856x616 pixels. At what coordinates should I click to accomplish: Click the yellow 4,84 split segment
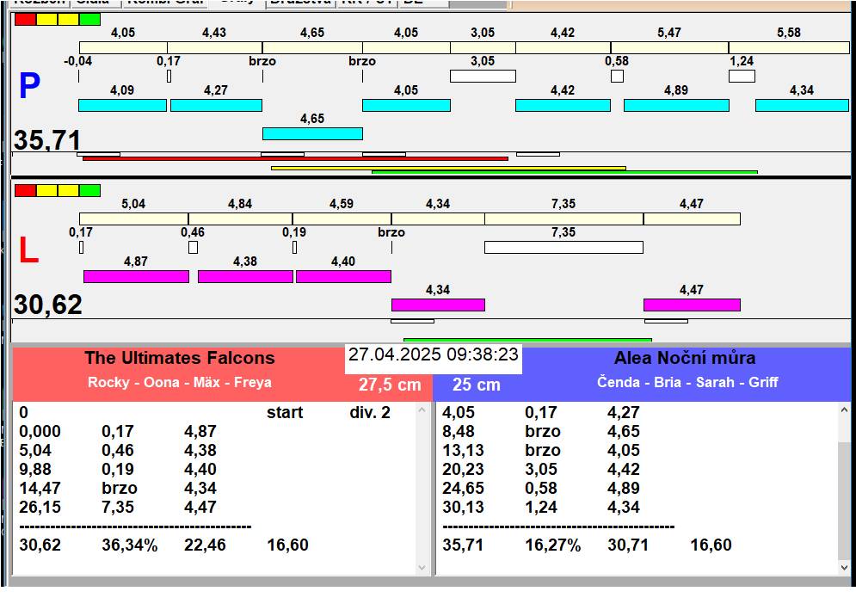tap(240, 219)
